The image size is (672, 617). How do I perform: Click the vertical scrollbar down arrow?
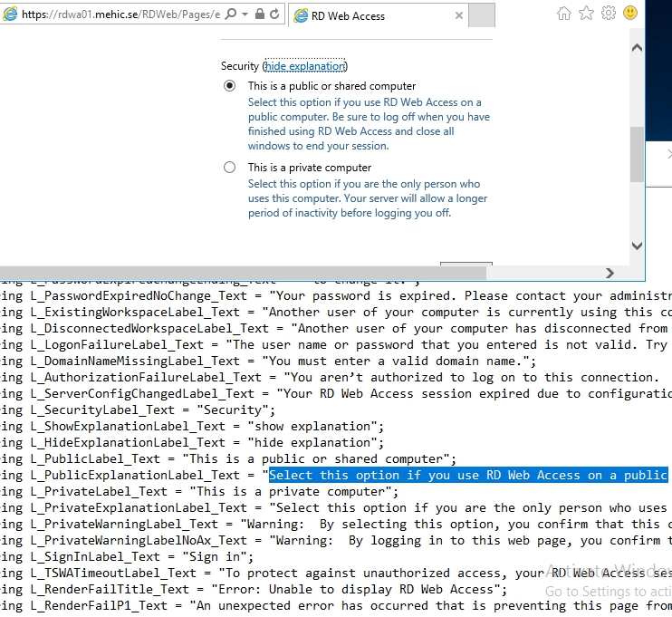(637, 246)
